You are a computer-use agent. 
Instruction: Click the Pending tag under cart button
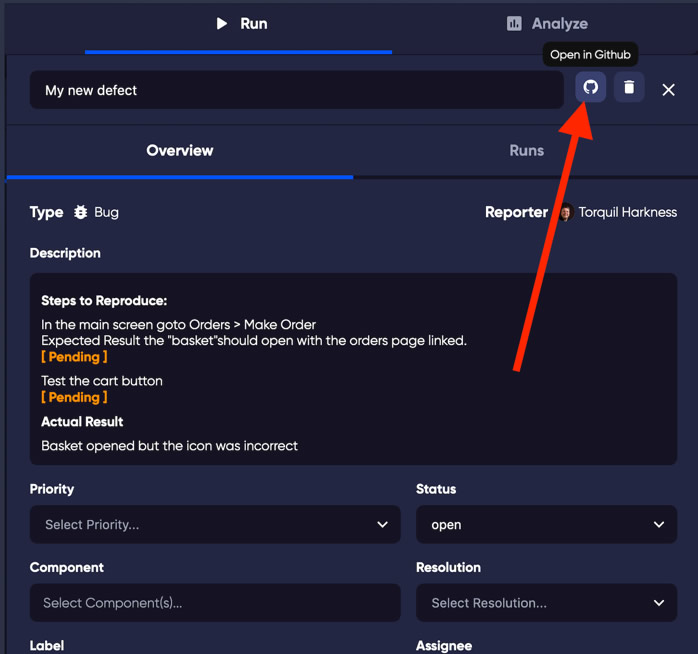tap(74, 398)
